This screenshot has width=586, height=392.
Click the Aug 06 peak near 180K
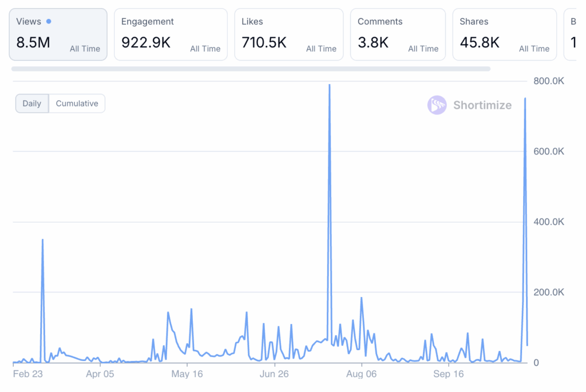(x=362, y=298)
